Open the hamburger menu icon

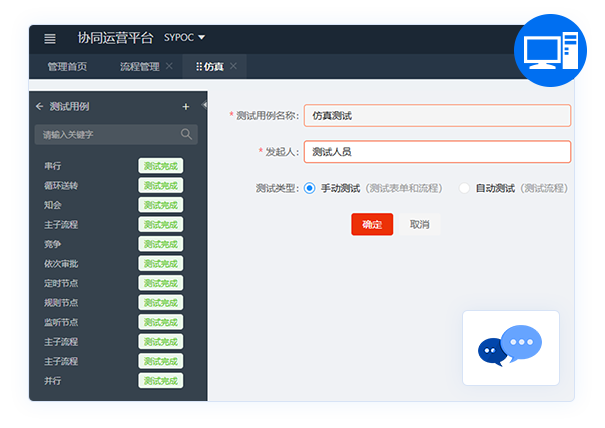[x=50, y=38]
